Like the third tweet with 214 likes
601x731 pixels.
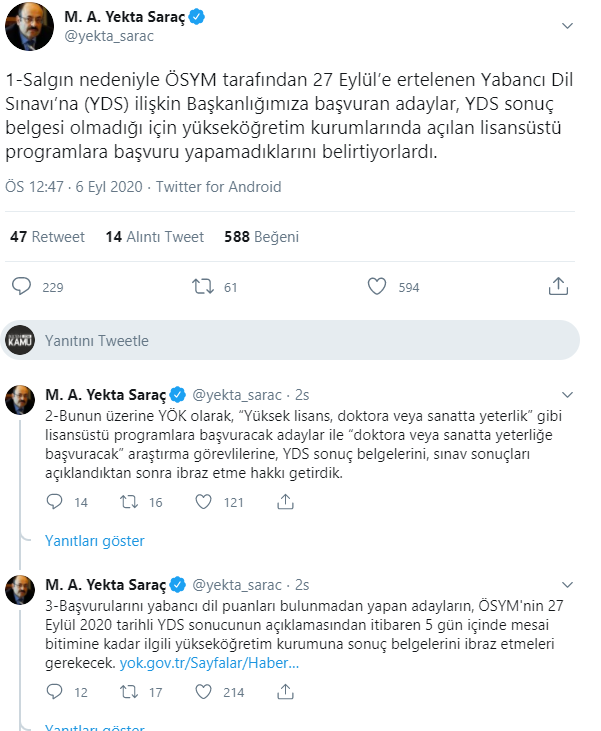(203, 692)
